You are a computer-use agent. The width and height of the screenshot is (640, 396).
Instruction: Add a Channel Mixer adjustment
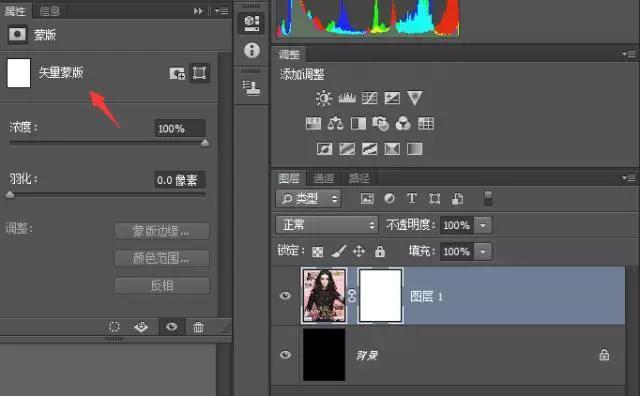tap(403, 123)
